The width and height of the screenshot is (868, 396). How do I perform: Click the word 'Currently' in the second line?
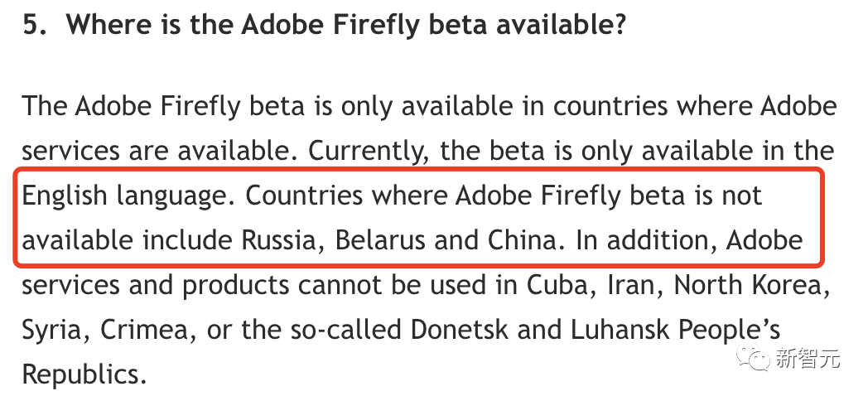pyautogui.click(x=370, y=152)
